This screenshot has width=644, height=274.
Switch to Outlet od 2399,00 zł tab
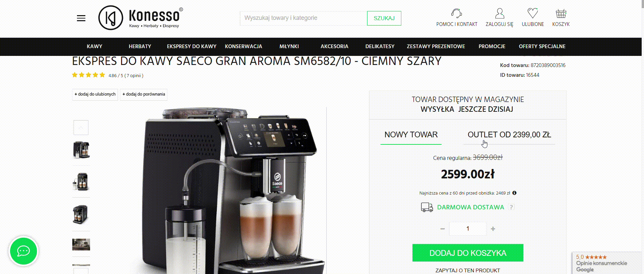tap(509, 135)
